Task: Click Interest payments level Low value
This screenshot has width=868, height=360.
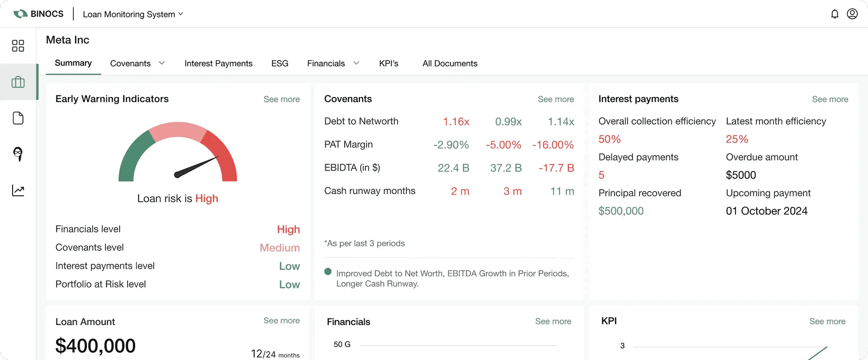Action: click(x=289, y=266)
